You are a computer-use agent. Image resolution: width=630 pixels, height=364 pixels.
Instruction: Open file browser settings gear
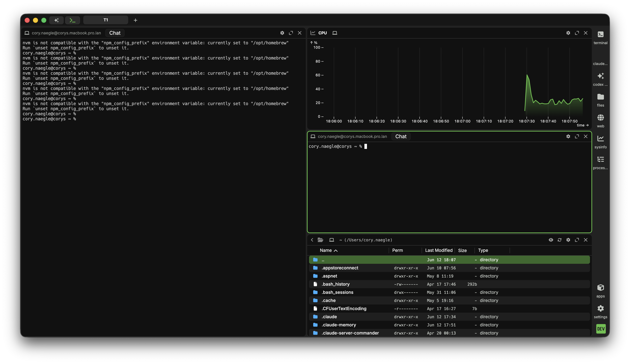568,240
